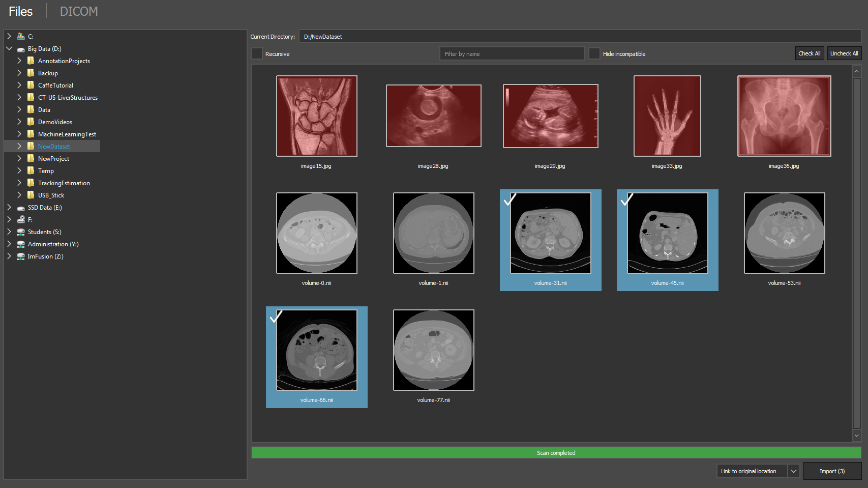868x488 pixels.
Task: Click the Big Data (D:) drive icon
Action: (x=21, y=49)
